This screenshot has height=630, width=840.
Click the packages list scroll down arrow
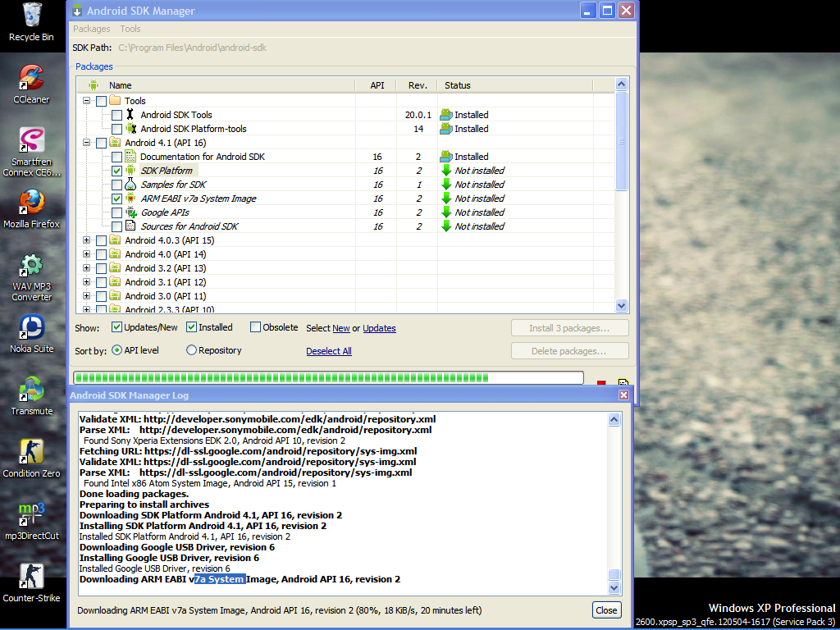pos(622,306)
